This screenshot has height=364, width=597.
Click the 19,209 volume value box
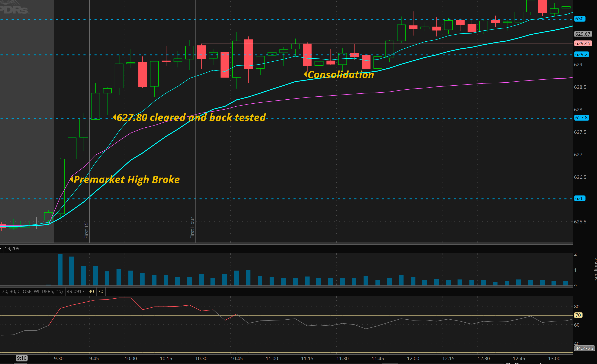pos(12,248)
